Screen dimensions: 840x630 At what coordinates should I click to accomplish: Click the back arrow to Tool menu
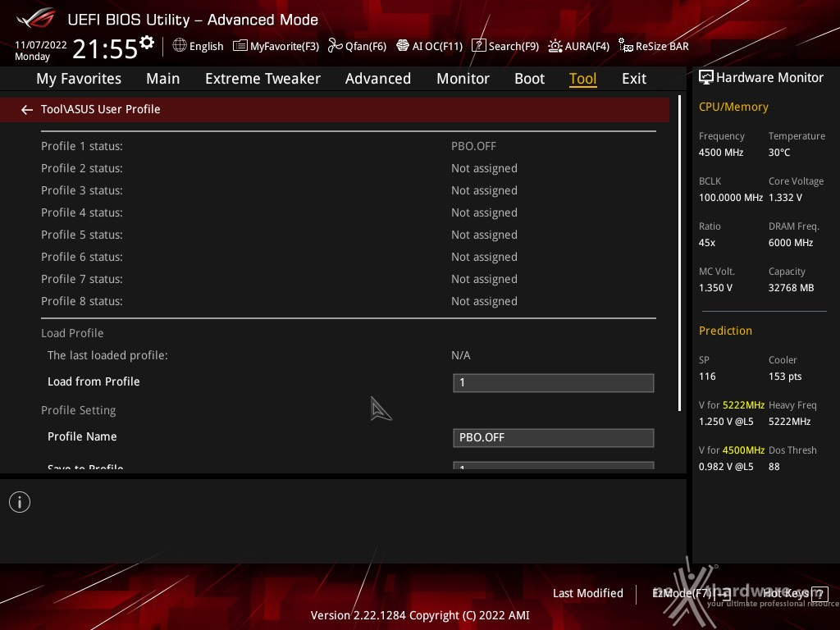tap(27, 110)
